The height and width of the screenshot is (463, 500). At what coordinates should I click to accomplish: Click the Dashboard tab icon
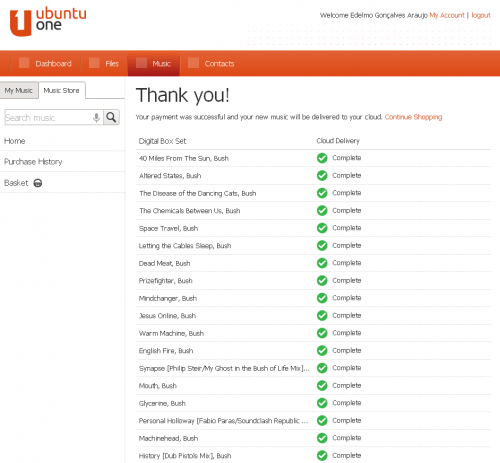24,63
